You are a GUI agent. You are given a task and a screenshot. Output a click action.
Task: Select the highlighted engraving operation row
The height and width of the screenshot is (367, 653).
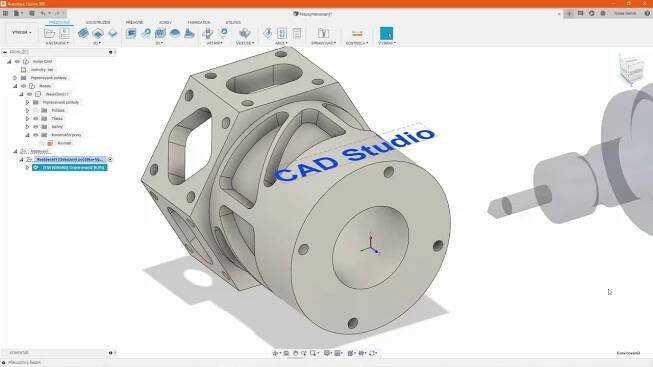(x=70, y=167)
